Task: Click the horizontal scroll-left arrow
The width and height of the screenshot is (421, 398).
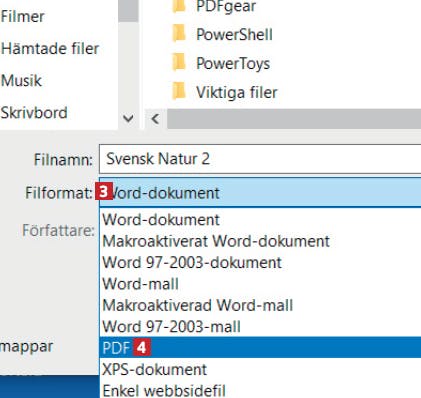Action: (x=155, y=119)
